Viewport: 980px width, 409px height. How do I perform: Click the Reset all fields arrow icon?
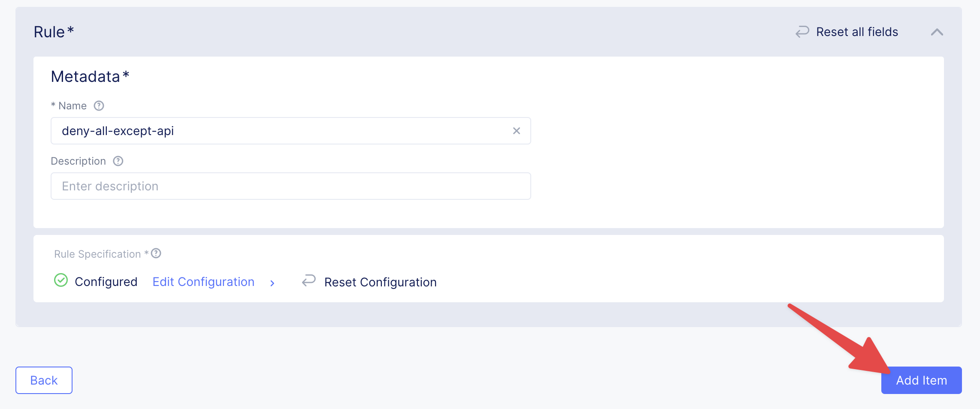pos(802,32)
